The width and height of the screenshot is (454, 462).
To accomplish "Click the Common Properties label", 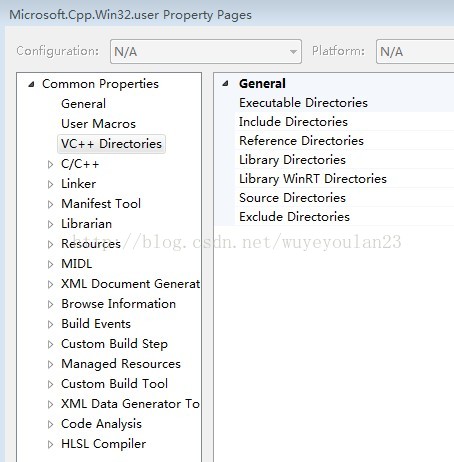I will (100, 84).
